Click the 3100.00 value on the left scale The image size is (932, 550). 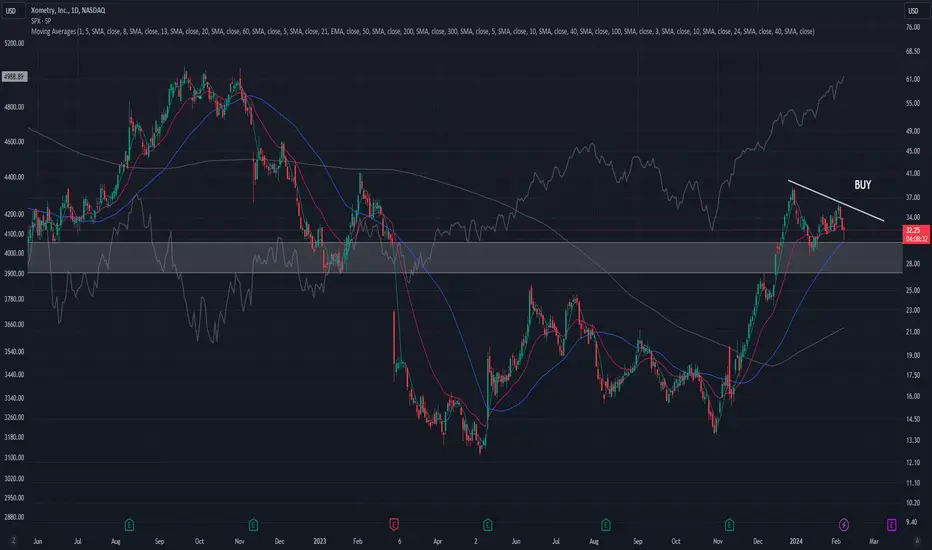tap(14, 458)
